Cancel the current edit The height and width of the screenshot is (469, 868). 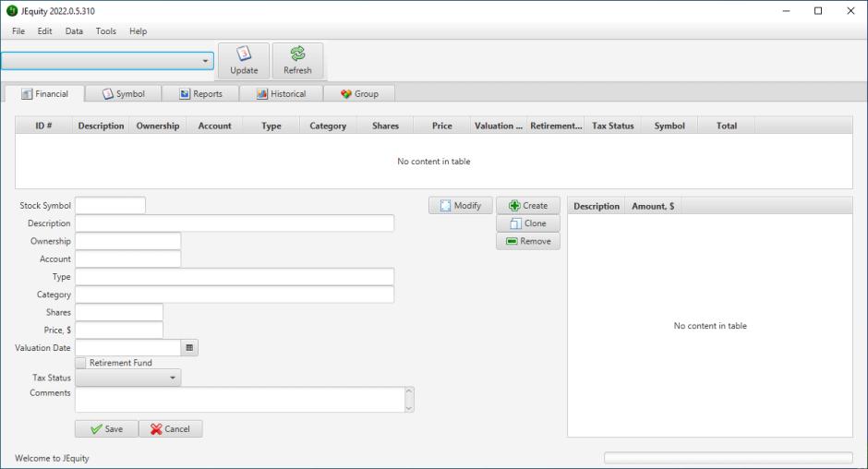point(170,429)
